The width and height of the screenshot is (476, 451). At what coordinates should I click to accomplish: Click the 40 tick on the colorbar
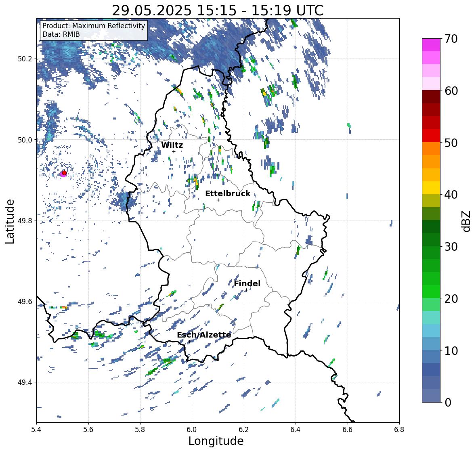451,195
